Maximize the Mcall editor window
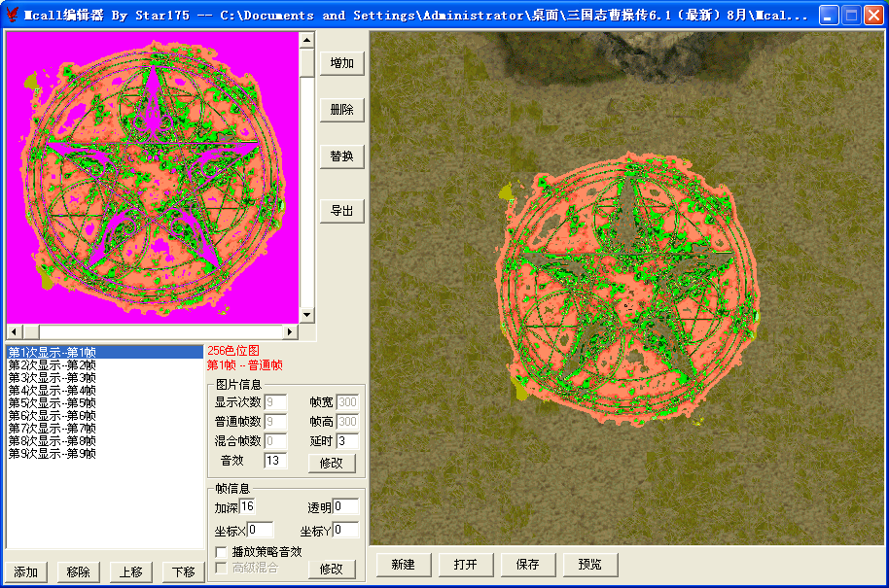The width and height of the screenshot is (889, 588). 852,16
